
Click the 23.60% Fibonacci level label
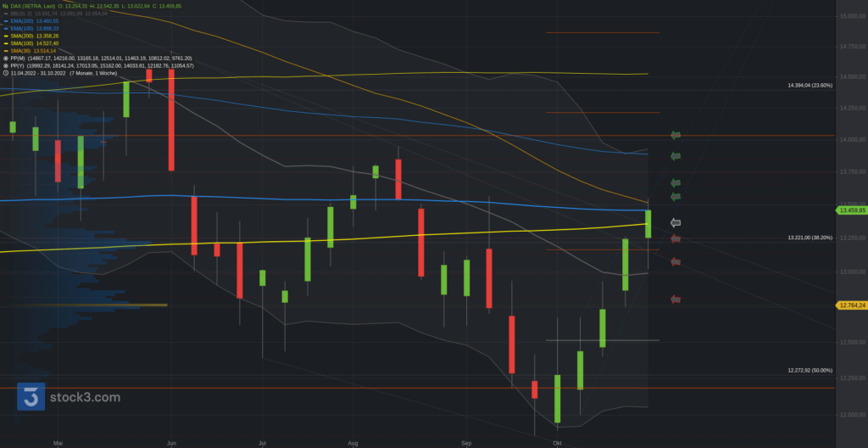810,86
